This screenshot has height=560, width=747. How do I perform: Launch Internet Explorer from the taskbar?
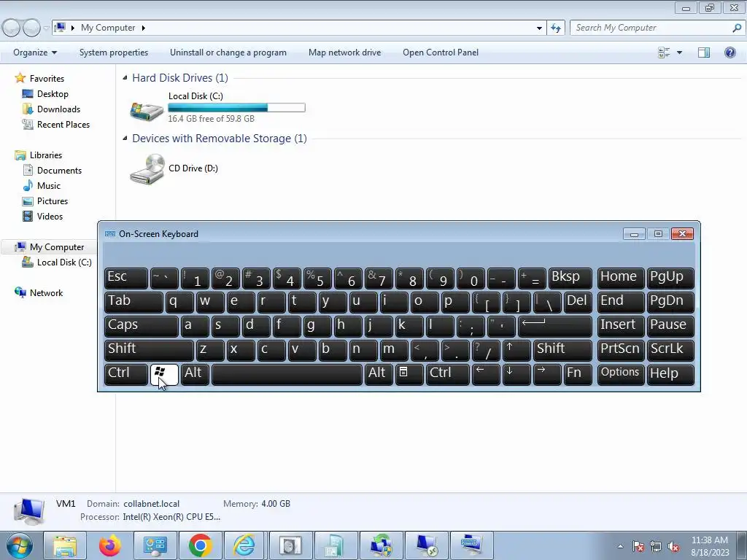(x=244, y=545)
